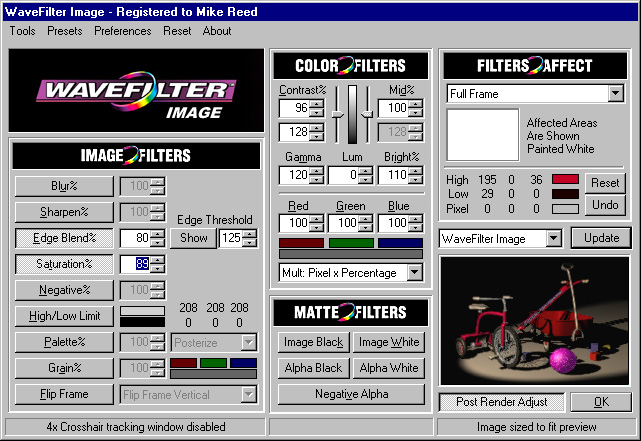Toggle the Edge Blend% filter

[64, 238]
